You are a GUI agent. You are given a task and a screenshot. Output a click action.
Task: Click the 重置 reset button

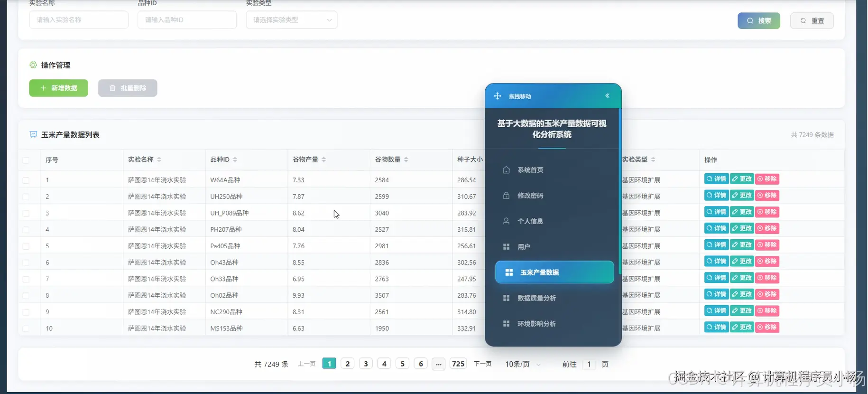click(812, 20)
